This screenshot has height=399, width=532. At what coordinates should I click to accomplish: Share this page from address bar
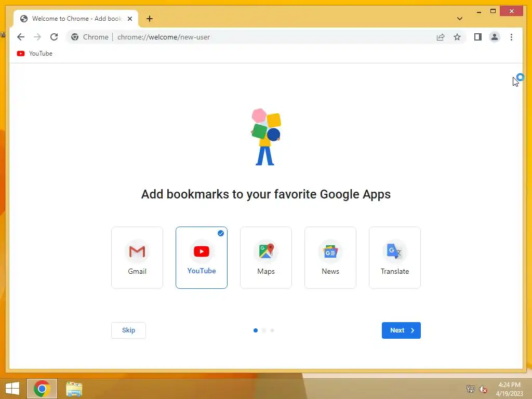pos(441,37)
